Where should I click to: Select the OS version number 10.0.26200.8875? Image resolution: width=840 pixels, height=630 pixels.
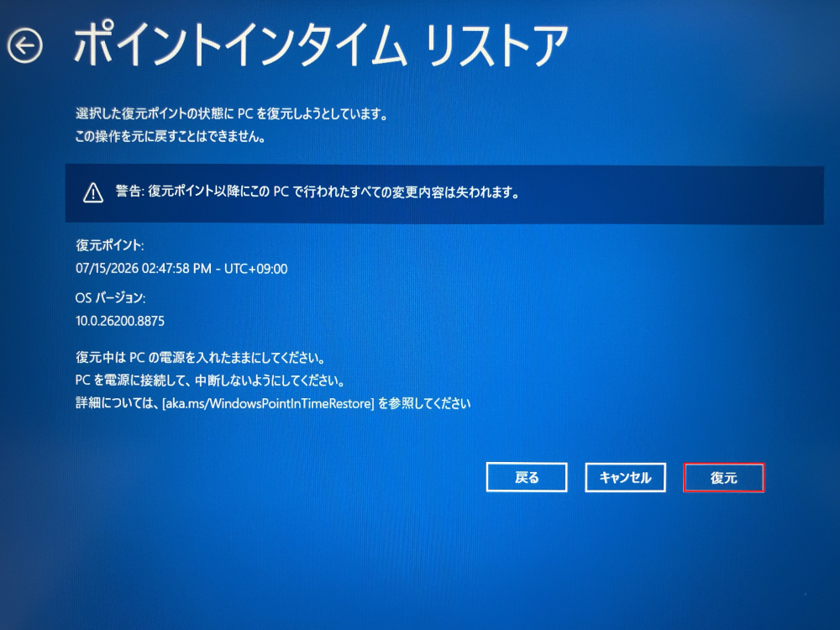coord(120,321)
